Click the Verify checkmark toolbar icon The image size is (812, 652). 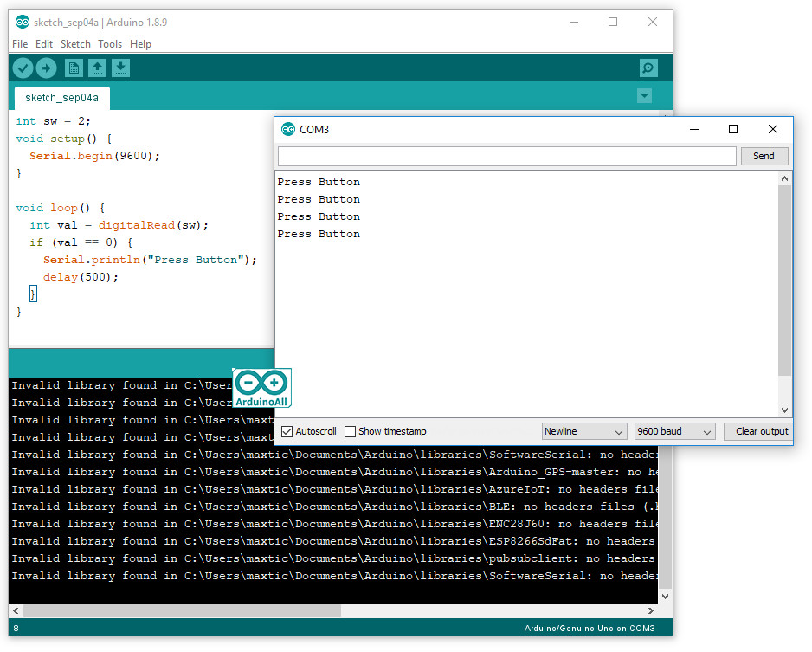[x=23, y=68]
